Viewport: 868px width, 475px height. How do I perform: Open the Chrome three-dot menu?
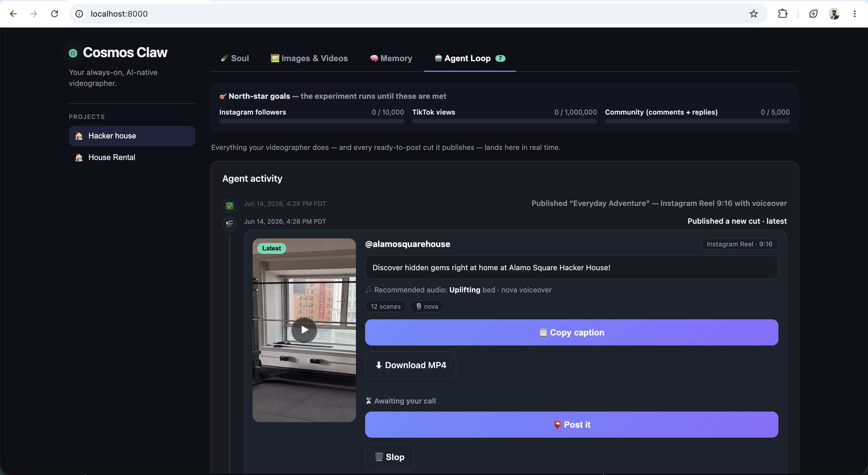855,14
